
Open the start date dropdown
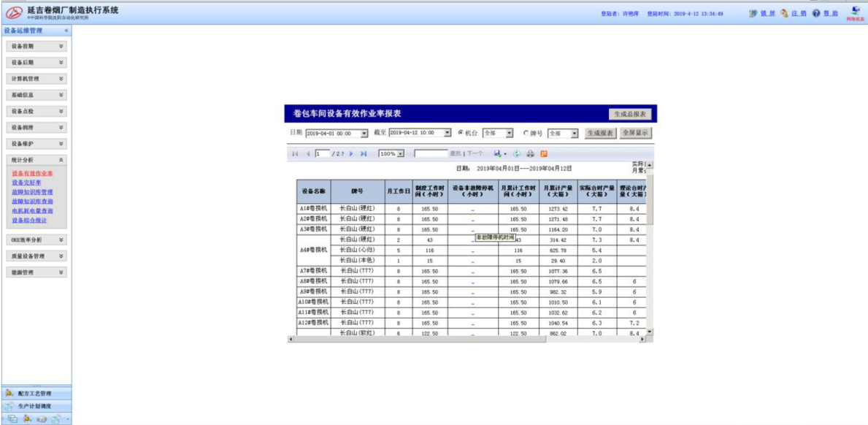tap(364, 134)
